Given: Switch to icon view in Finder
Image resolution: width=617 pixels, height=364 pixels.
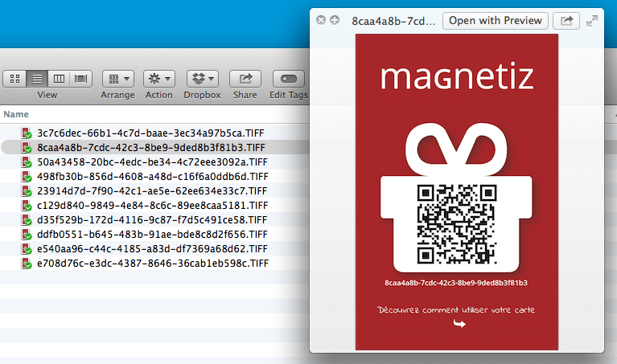Looking at the screenshot, I should click(x=14, y=79).
